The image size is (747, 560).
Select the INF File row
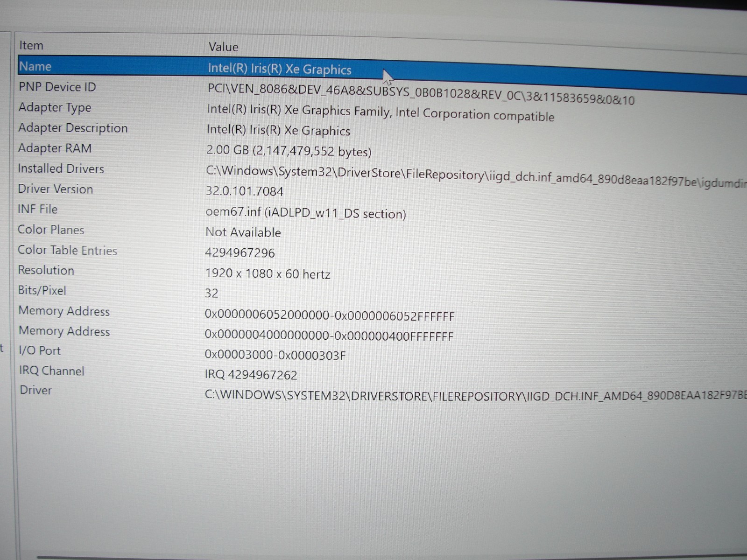point(37,209)
